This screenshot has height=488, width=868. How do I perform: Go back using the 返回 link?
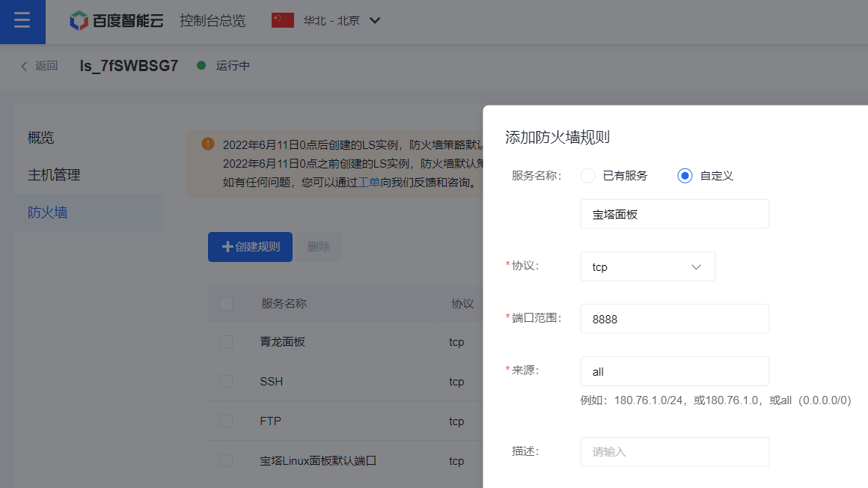tap(40, 66)
